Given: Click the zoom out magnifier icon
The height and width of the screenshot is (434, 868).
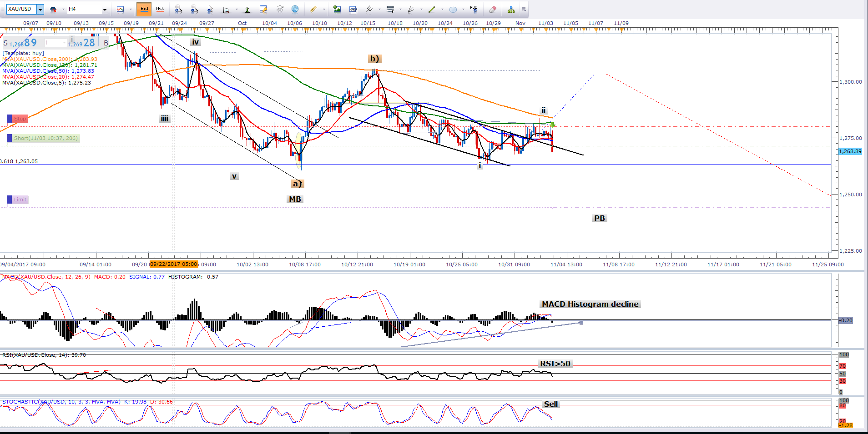Looking at the screenshot, I should coord(194,9).
